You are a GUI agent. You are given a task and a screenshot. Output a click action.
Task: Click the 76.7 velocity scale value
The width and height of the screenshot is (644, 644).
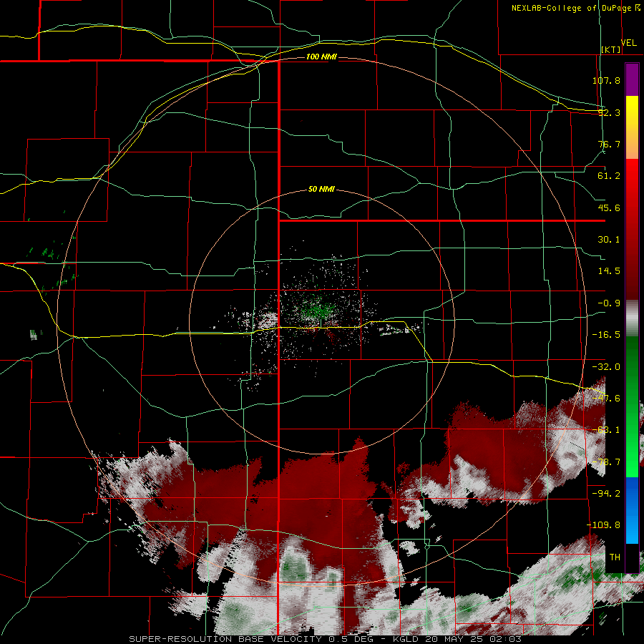click(609, 144)
